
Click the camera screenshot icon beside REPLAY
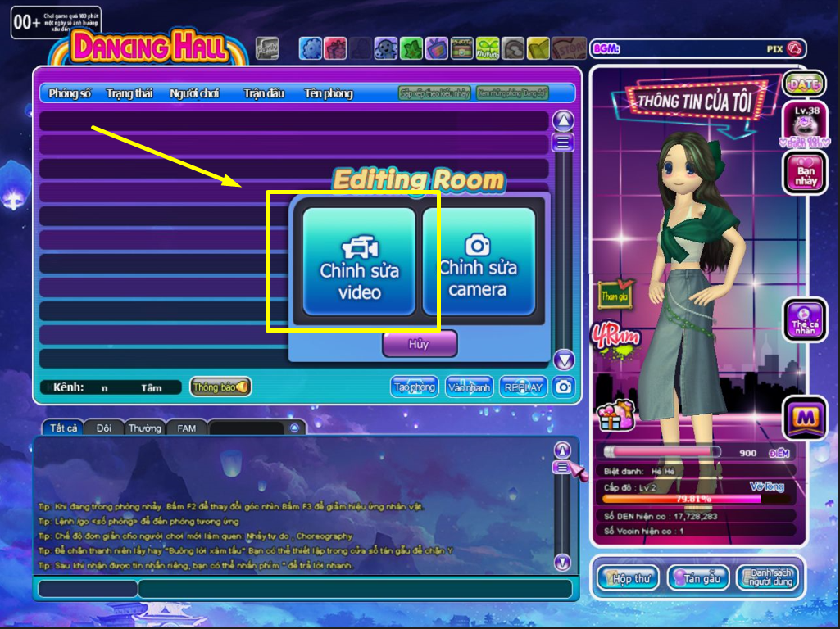click(562, 387)
